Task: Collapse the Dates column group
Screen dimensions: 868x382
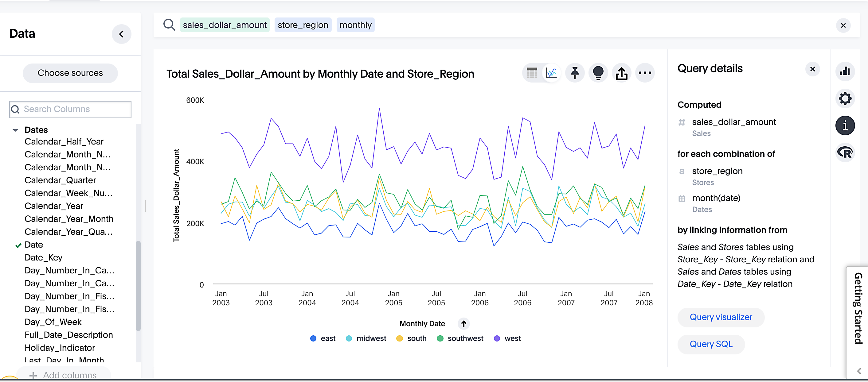Action: tap(15, 130)
